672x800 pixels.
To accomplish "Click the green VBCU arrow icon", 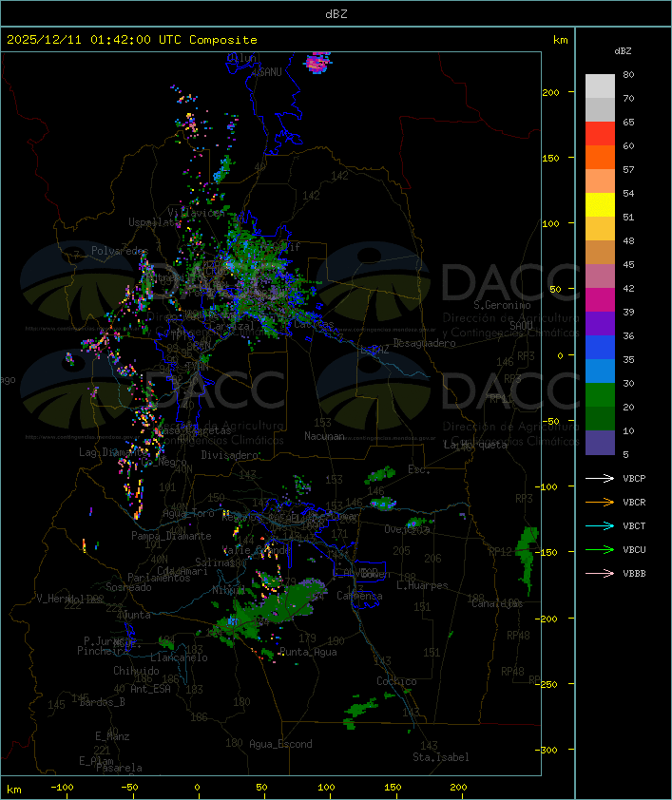I will point(600,549).
